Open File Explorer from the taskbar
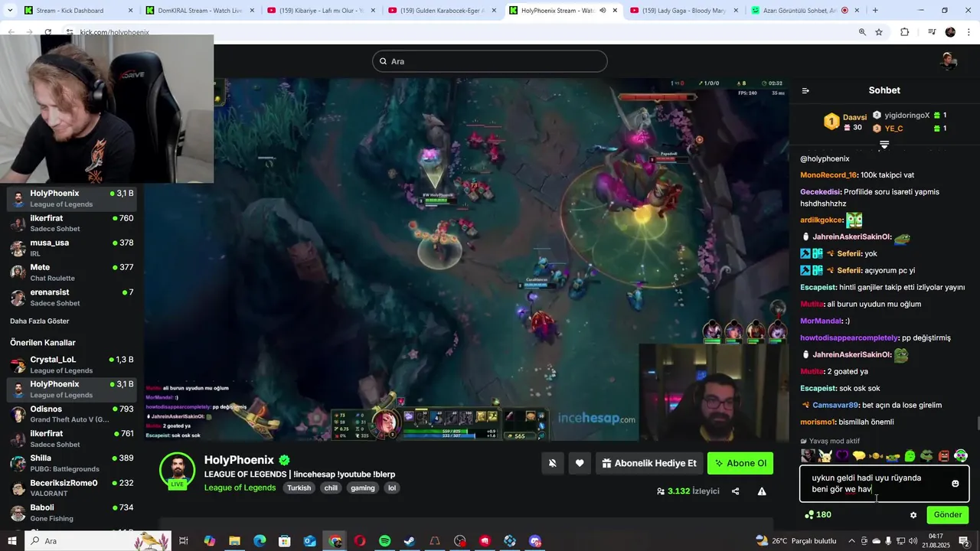This screenshot has height=551, width=980. click(x=234, y=541)
